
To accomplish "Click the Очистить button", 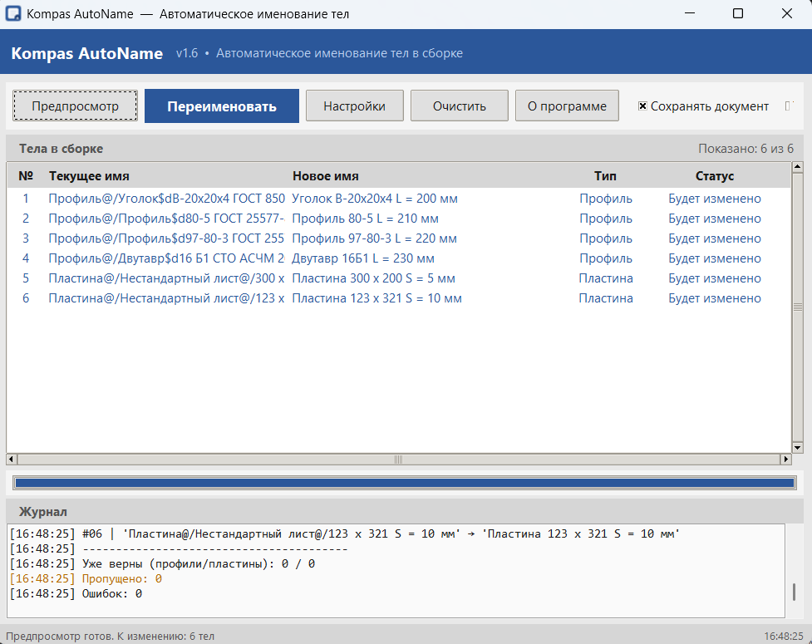I will [x=460, y=106].
